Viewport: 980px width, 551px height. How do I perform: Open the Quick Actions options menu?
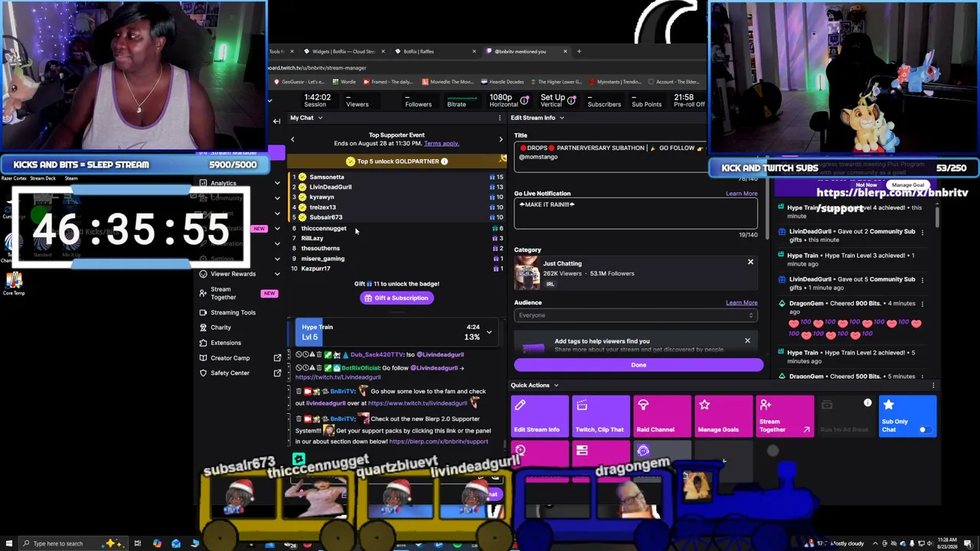935,385
